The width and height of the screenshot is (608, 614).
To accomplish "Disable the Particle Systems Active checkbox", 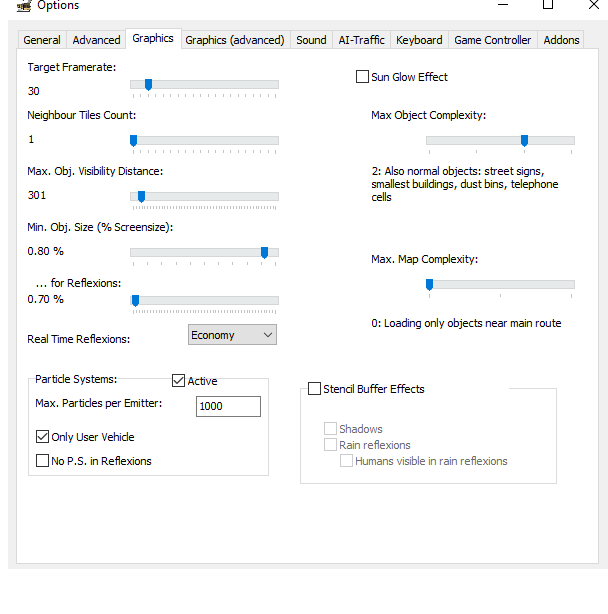I will [x=179, y=381].
